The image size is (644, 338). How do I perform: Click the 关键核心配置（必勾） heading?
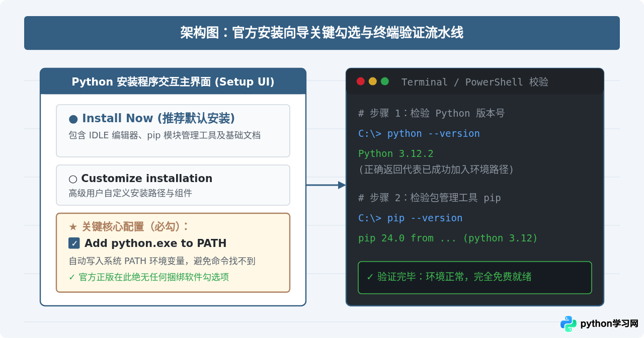(x=135, y=227)
